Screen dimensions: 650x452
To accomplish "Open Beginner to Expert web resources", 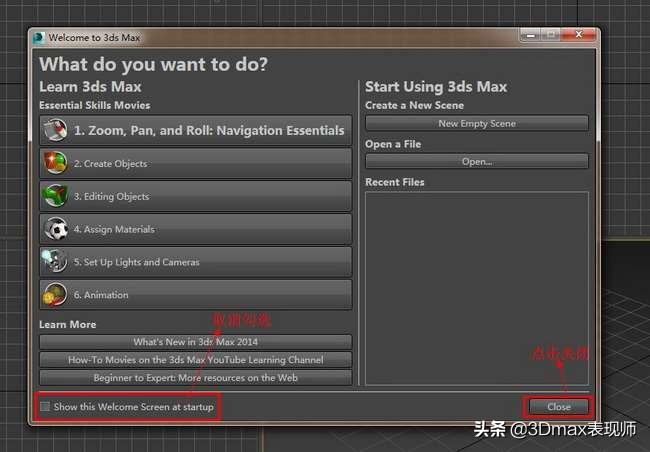I will (x=196, y=378).
